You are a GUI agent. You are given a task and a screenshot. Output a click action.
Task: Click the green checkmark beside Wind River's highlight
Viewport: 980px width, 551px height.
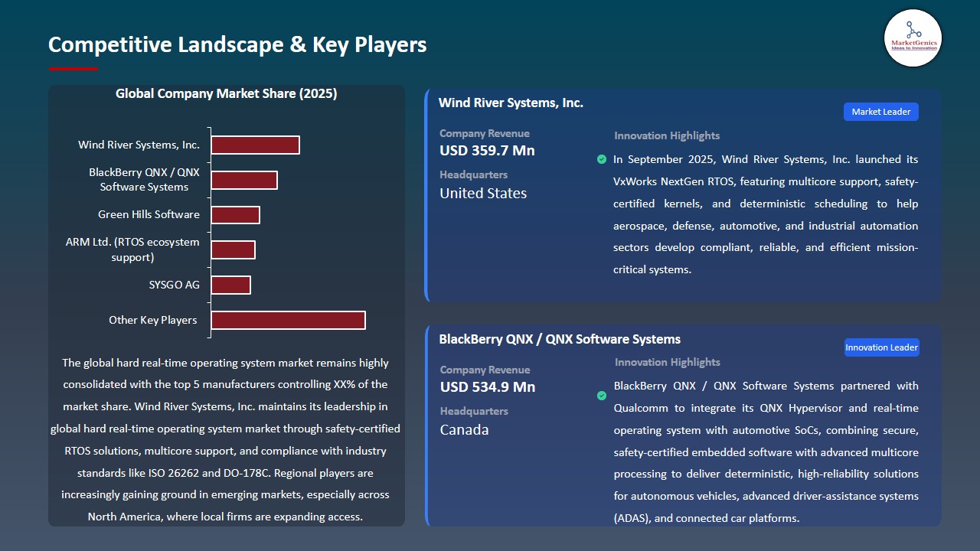[602, 159]
